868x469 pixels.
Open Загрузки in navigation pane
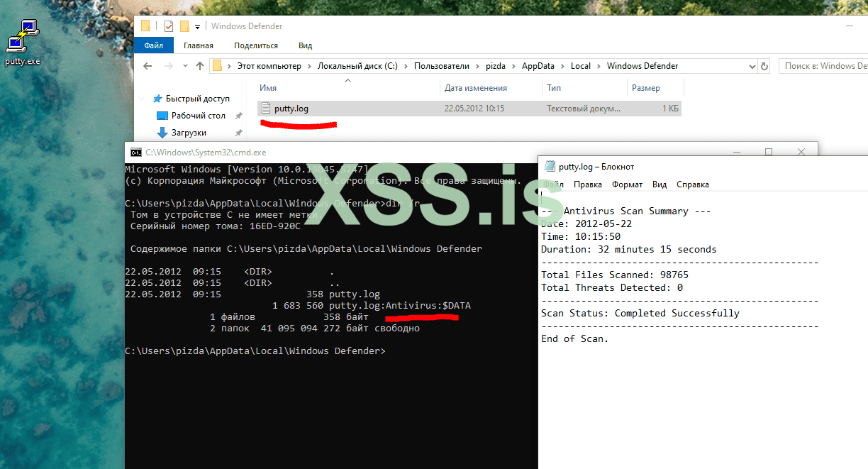click(x=189, y=133)
